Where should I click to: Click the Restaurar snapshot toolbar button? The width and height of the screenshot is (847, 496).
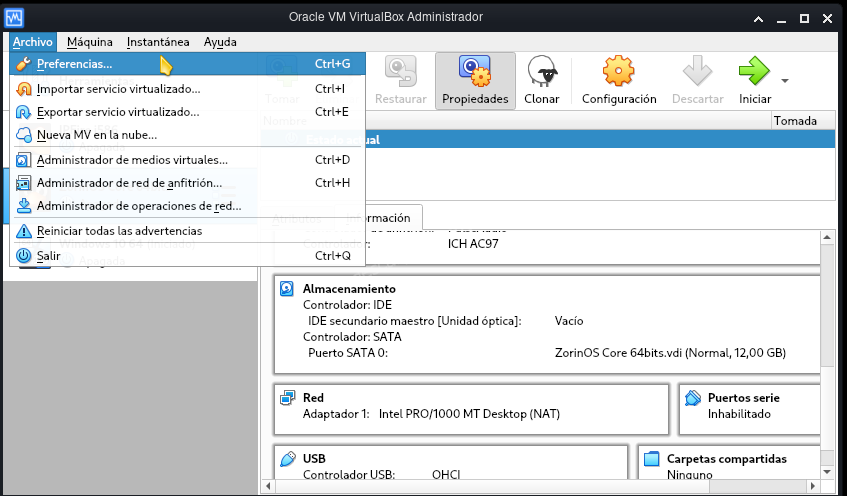[x=400, y=81]
